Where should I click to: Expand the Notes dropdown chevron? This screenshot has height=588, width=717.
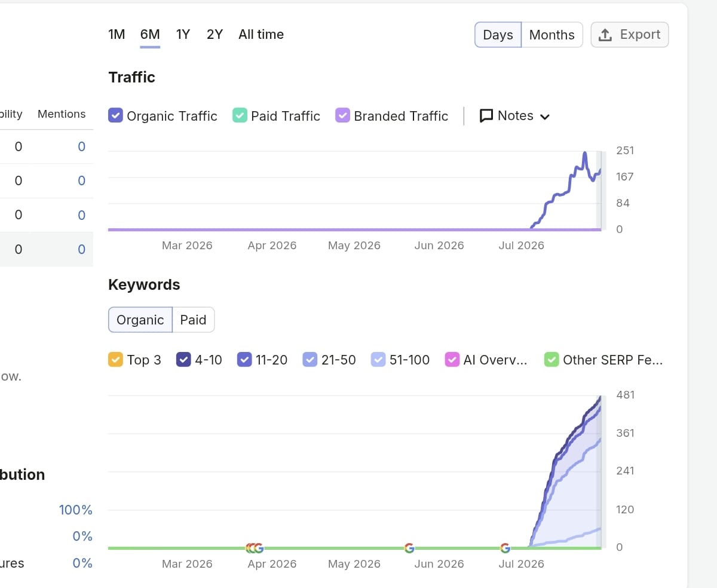click(544, 117)
